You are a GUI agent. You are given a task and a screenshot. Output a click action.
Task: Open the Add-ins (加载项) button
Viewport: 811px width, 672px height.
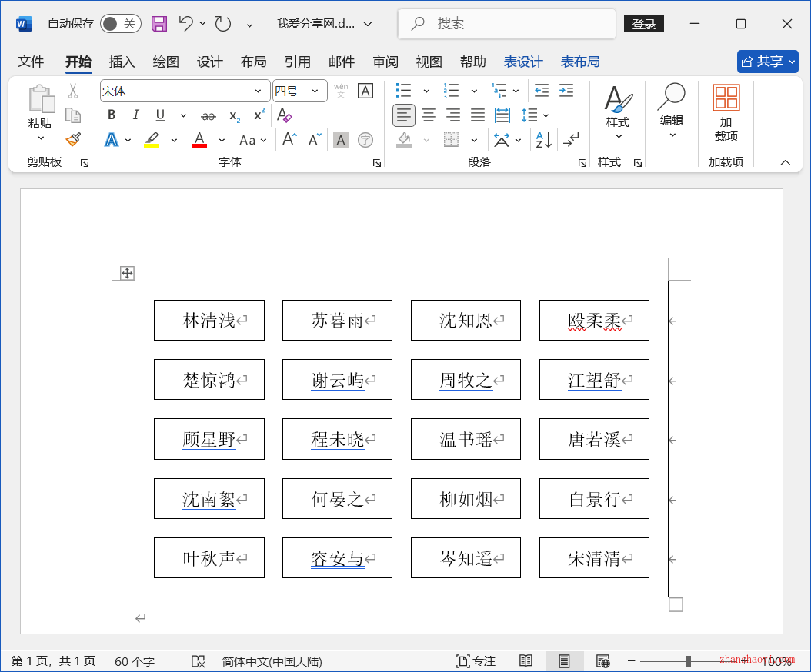click(726, 113)
